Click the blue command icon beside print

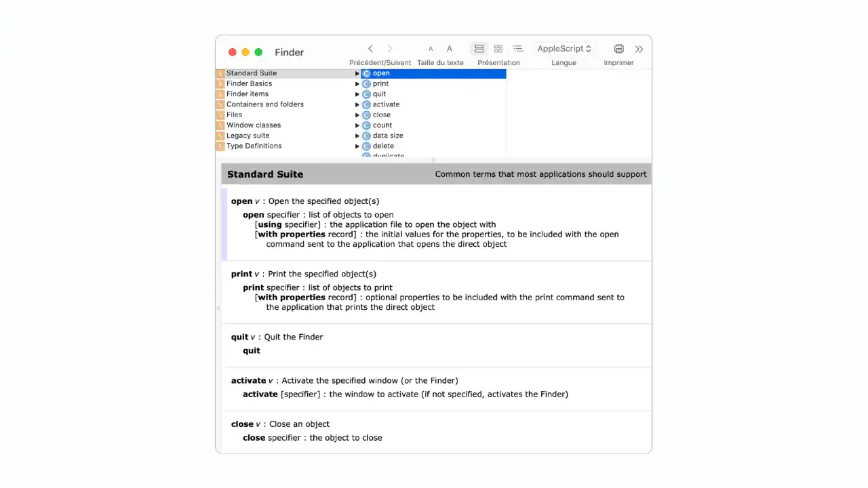pyautogui.click(x=366, y=84)
